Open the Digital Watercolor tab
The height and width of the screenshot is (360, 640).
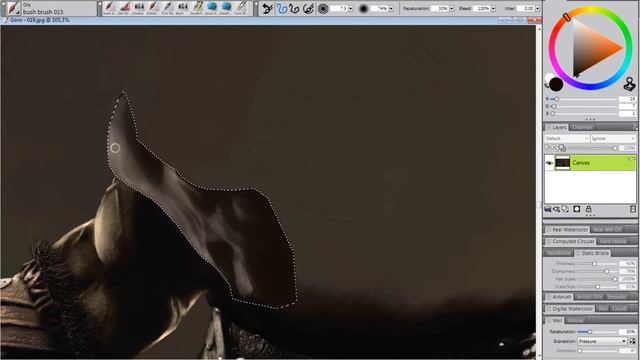[x=569, y=309]
